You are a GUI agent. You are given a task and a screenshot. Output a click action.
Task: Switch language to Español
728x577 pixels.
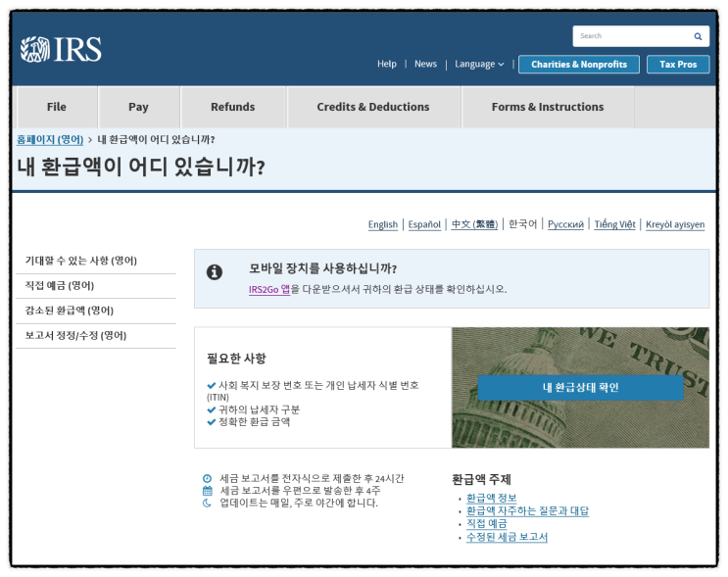click(424, 224)
